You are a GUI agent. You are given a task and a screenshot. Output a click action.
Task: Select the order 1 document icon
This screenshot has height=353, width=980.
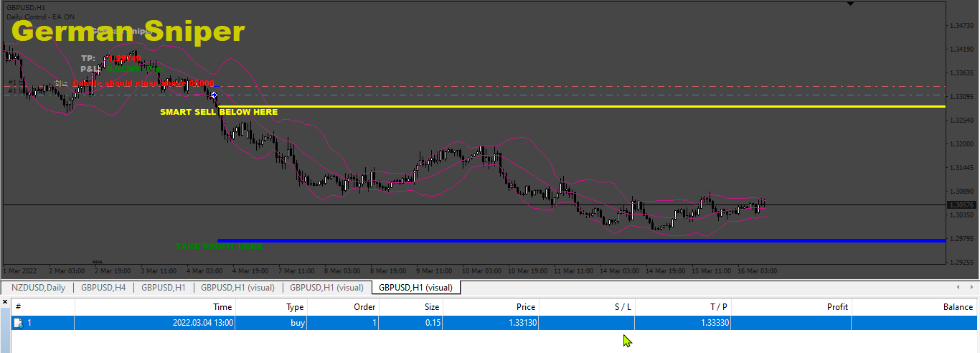[18, 323]
